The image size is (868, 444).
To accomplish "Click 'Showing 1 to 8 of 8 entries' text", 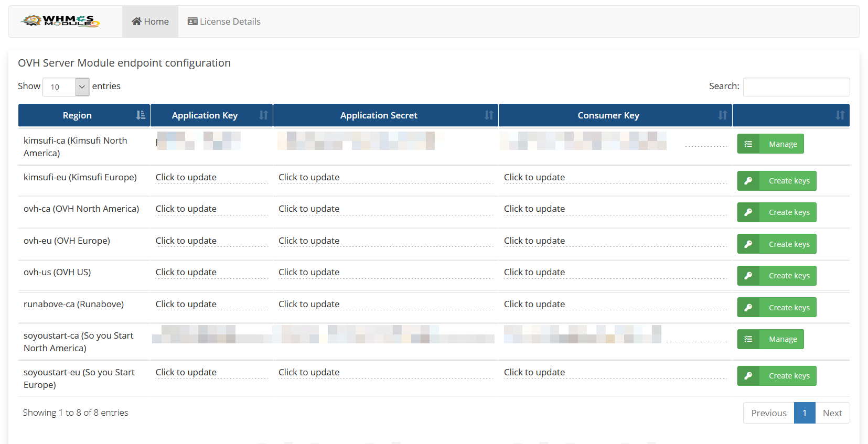I will tap(76, 413).
